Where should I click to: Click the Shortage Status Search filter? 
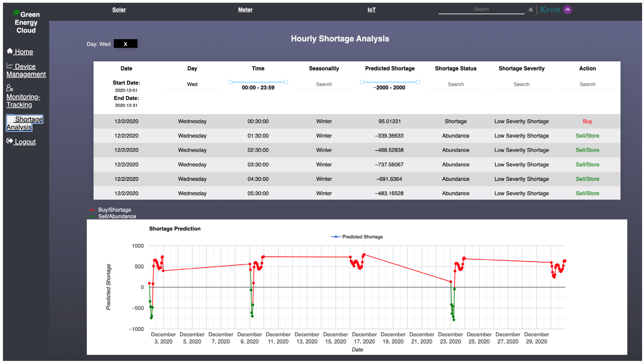[456, 84]
